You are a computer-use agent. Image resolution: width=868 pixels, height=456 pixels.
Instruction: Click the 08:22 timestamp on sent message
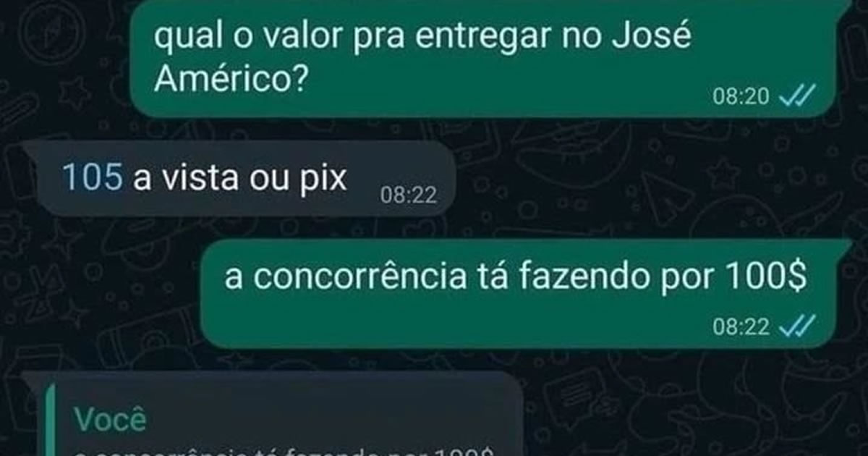pyautogui.click(x=741, y=327)
